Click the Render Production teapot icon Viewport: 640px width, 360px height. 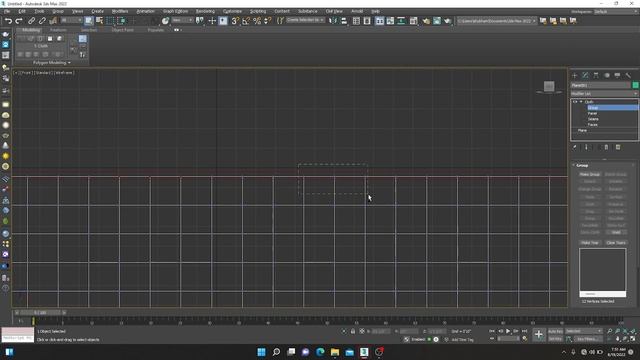[447, 21]
